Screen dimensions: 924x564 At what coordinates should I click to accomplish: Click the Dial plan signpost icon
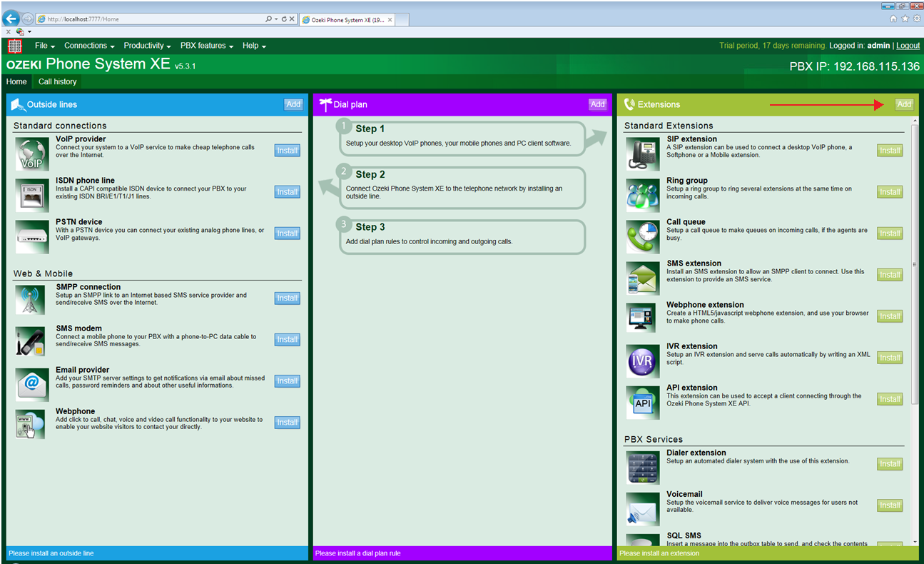click(x=325, y=104)
